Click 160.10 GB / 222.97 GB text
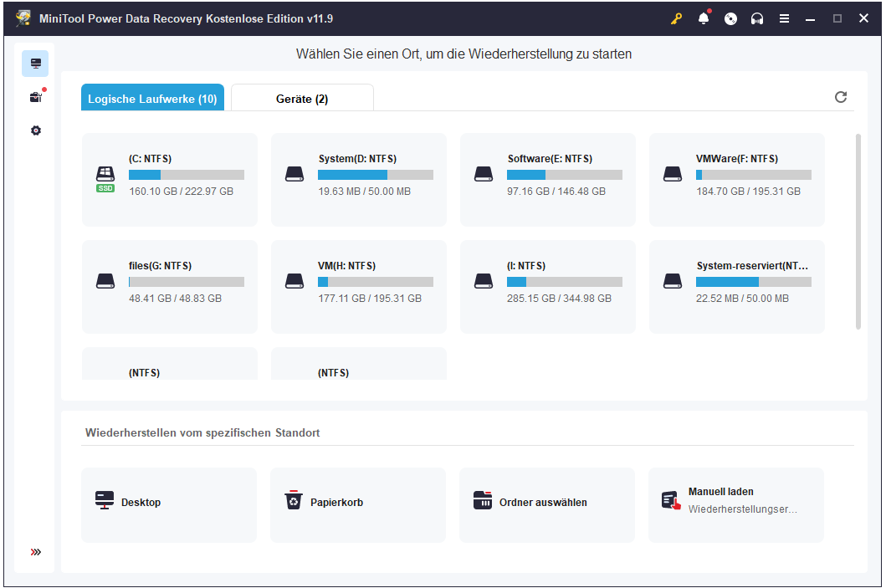 click(x=182, y=192)
